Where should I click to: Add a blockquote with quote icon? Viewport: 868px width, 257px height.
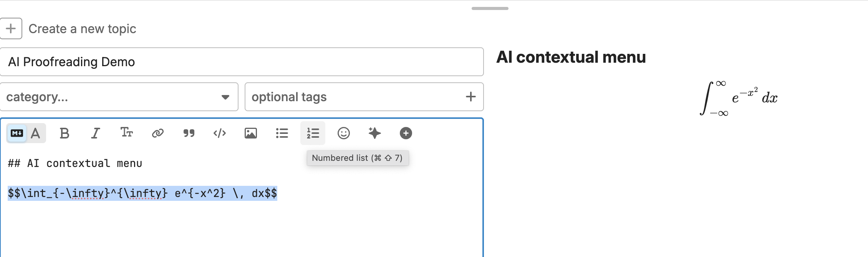[189, 133]
